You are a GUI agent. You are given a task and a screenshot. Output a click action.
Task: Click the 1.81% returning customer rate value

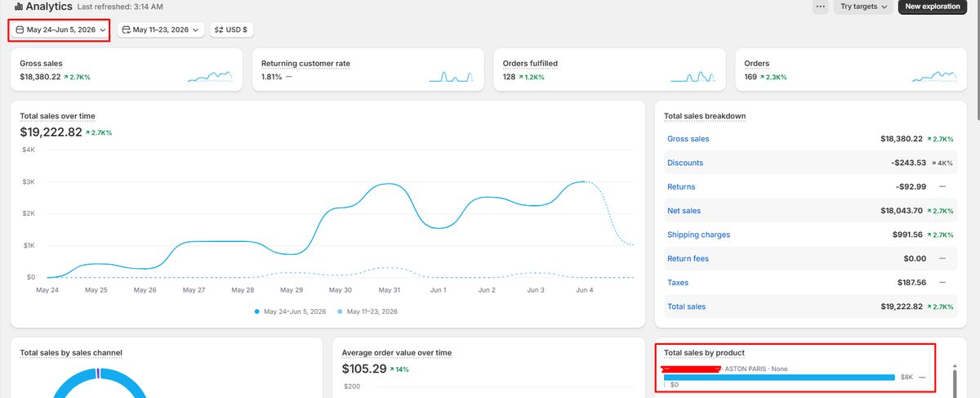(271, 77)
